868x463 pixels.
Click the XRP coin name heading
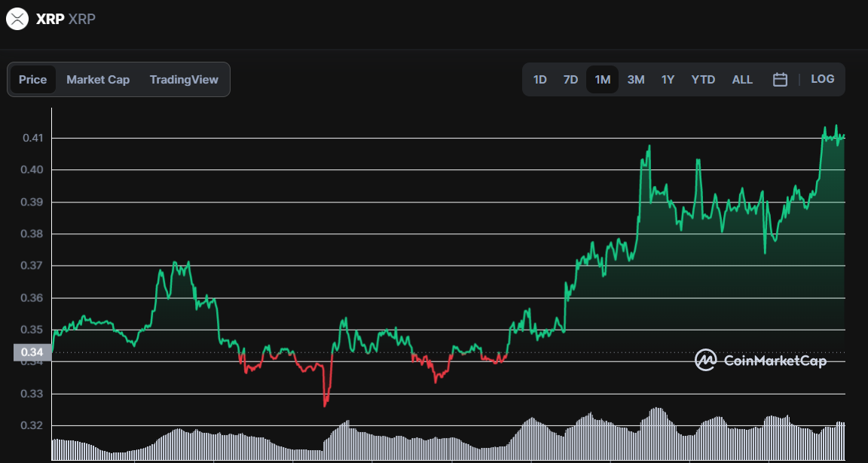click(x=50, y=20)
